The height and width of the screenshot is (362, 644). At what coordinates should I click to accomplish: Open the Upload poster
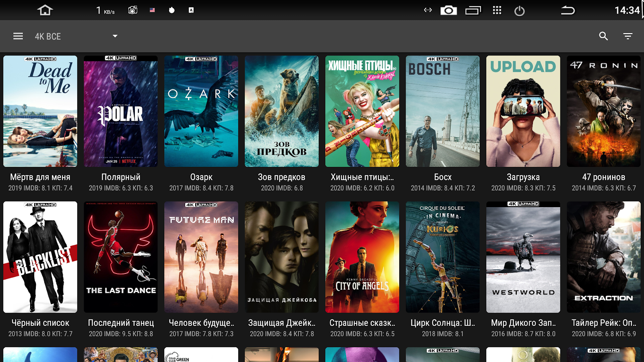pyautogui.click(x=523, y=111)
